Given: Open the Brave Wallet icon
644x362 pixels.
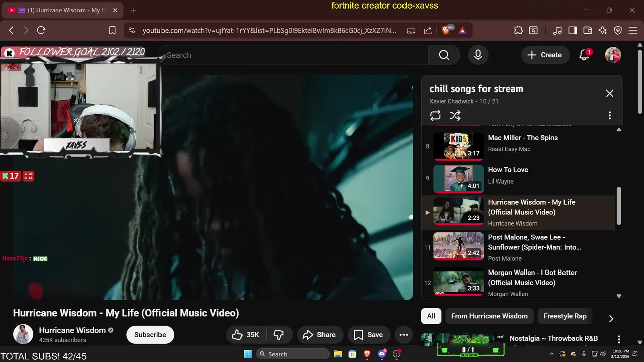Looking at the screenshot, I should coord(588,30).
